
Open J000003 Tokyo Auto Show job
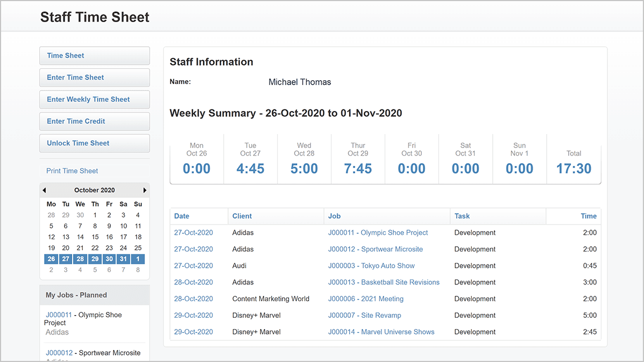point(371,266)
